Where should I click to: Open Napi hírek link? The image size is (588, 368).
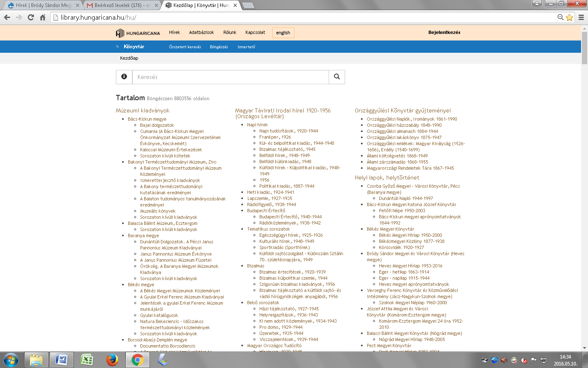tap(257, 125)
